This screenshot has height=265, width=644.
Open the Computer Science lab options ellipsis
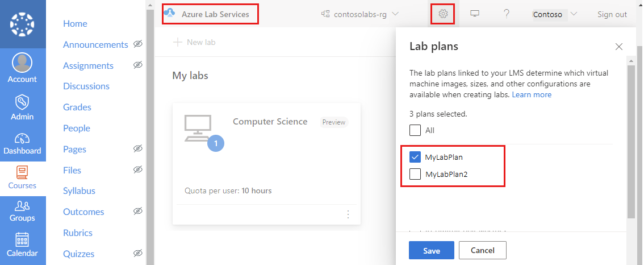(348, 214)
